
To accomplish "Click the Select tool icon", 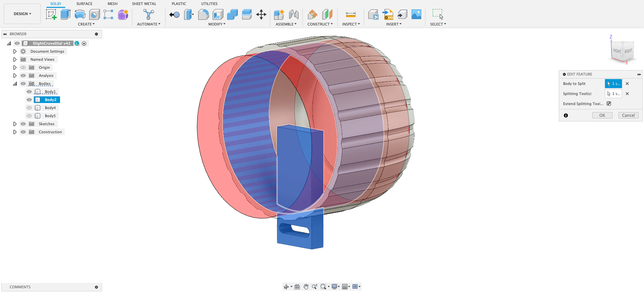I will (x=438, y=14).
